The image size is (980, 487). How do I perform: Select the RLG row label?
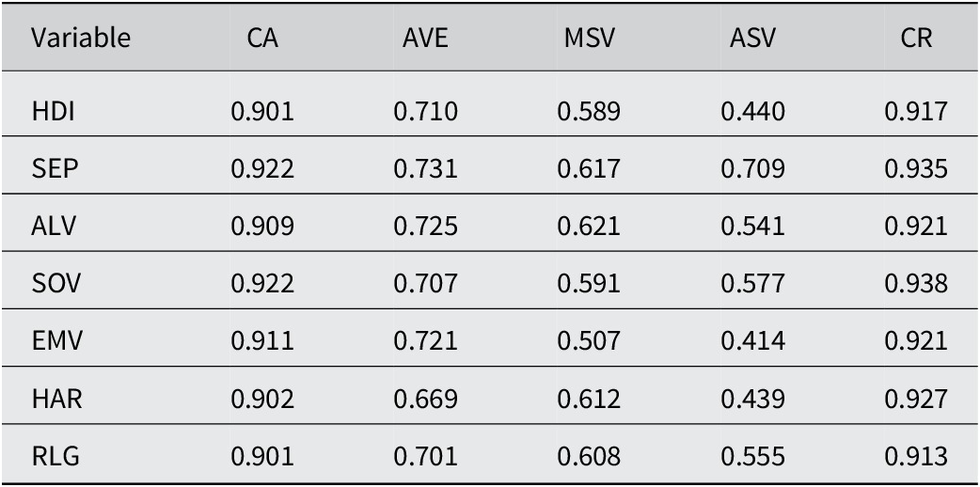tap(55, 457)
